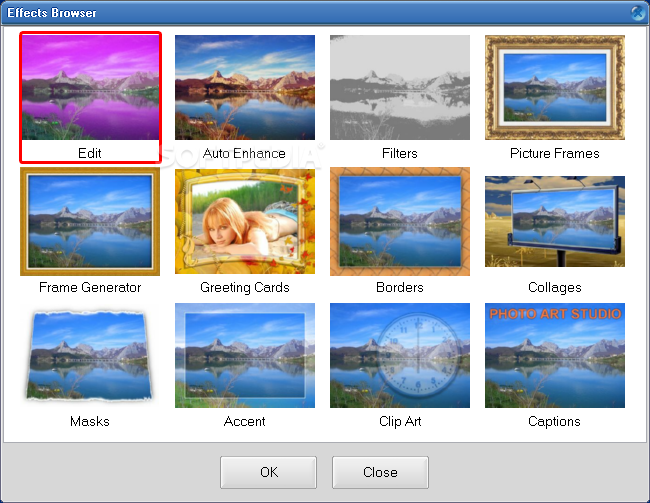Open the Accent effect thumbnail

(x=245, y=355)
